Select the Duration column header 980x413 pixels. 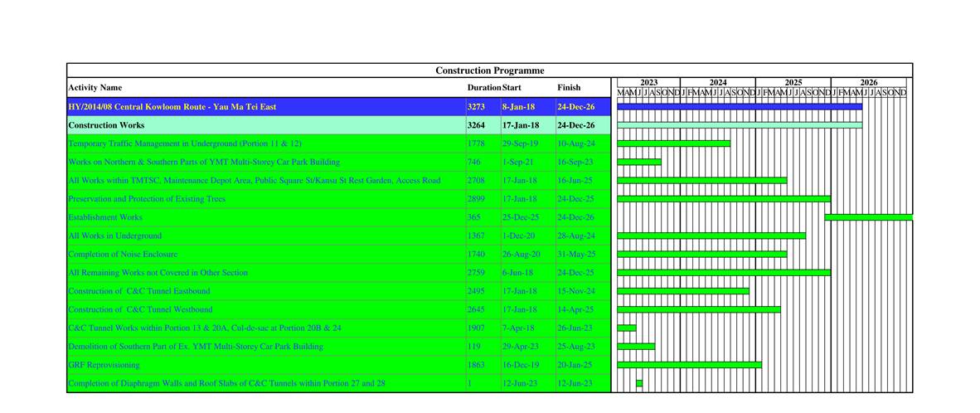point(483,88)
